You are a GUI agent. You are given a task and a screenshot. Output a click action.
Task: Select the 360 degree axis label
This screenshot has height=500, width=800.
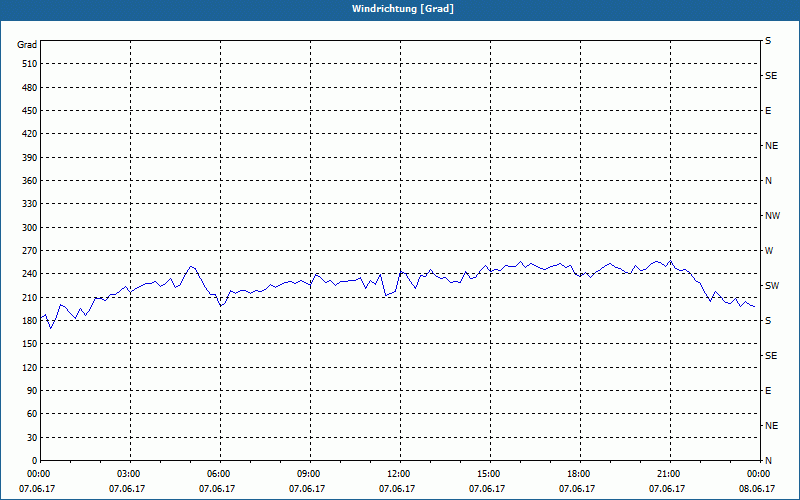30,181
